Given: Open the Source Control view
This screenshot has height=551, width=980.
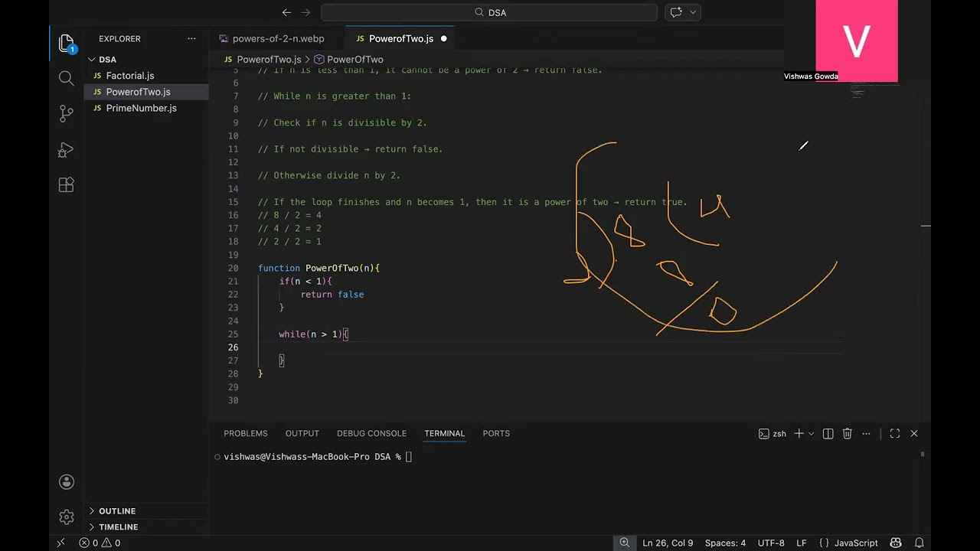Looking at the screenshot, I should tap(67, 114).
